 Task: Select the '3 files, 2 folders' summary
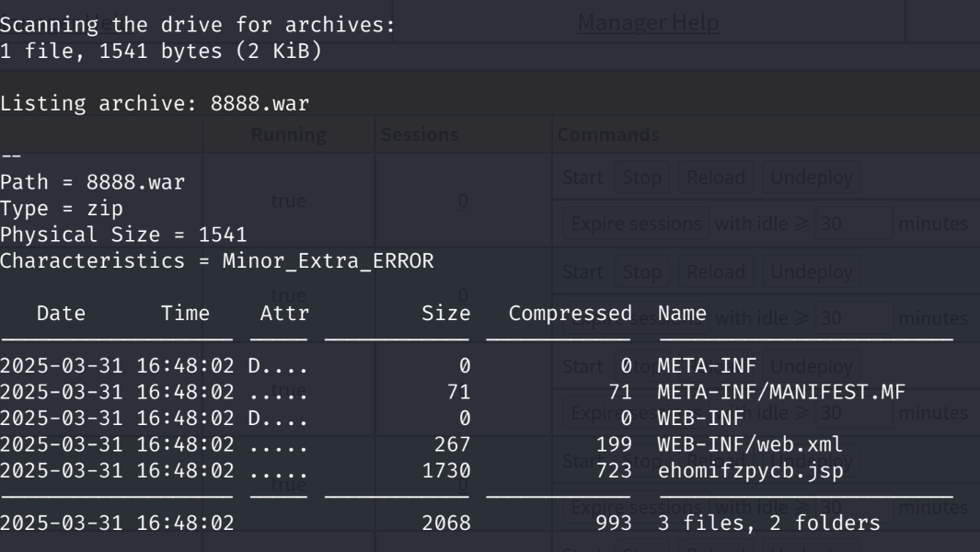[x=768, y=523]
